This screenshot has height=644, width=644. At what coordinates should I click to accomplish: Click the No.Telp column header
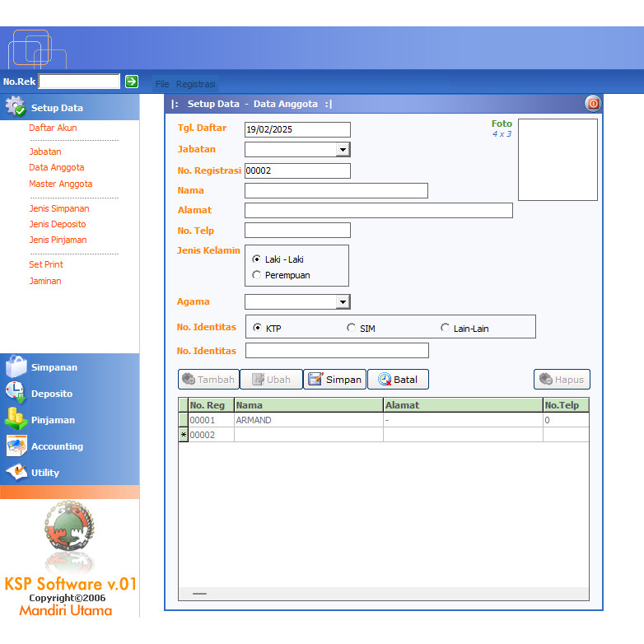566,405
